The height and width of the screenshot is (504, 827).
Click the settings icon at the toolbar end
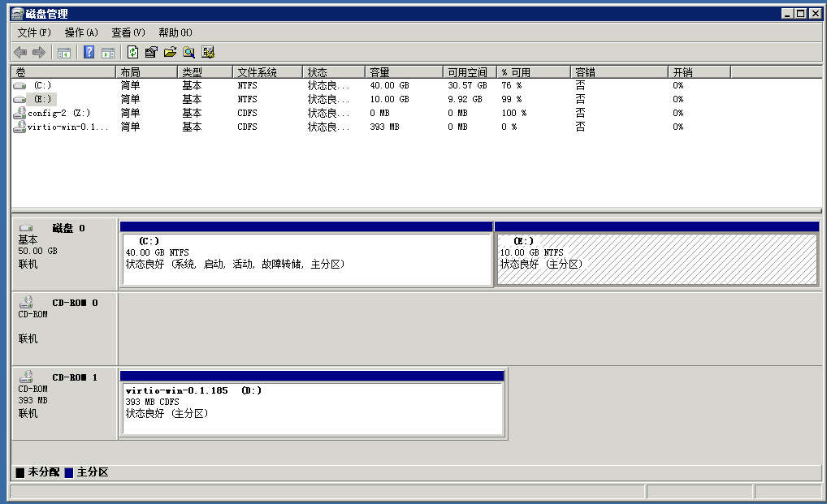208,53
